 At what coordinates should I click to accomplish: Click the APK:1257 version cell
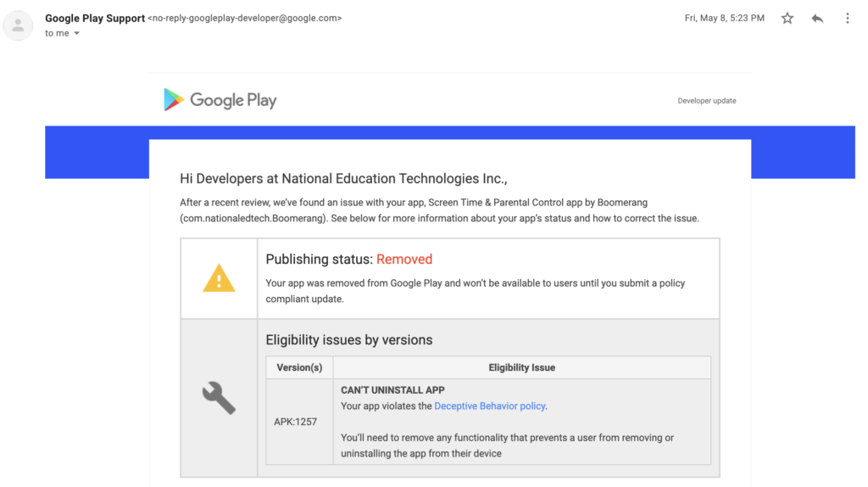pos(295,422)
